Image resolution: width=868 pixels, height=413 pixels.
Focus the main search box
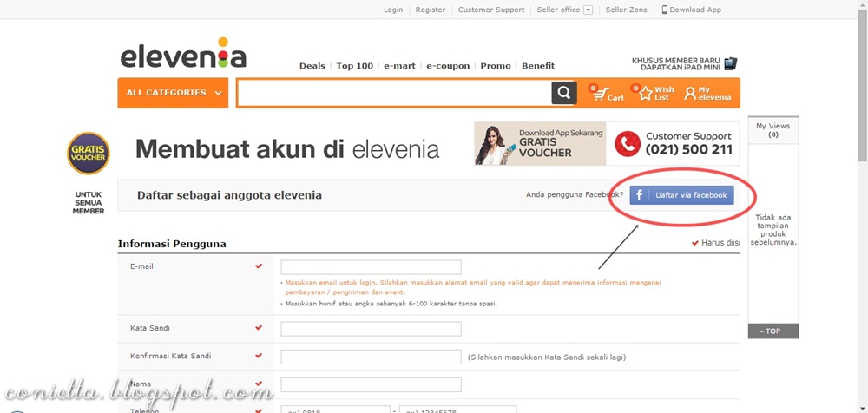click(393, 93)
